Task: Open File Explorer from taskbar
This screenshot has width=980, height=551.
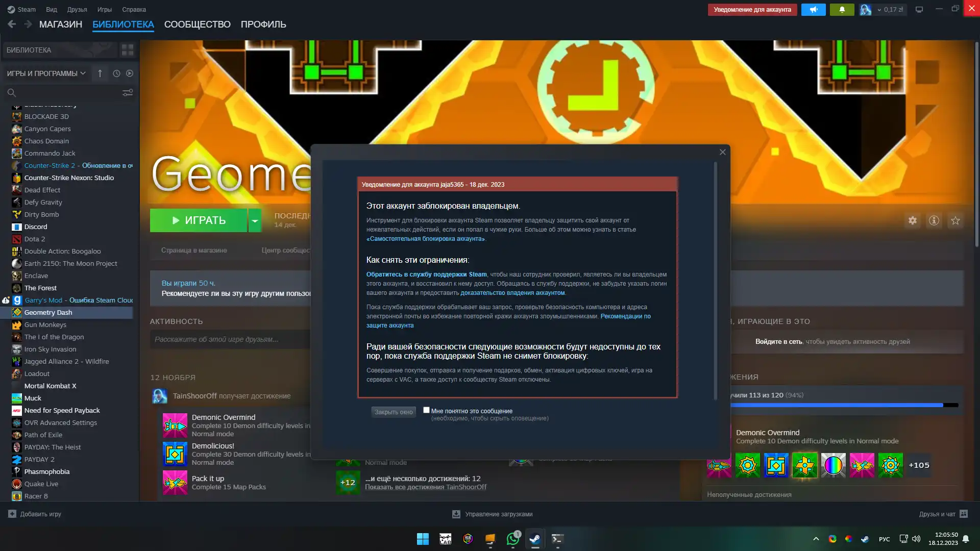Action: click(490, 539)
